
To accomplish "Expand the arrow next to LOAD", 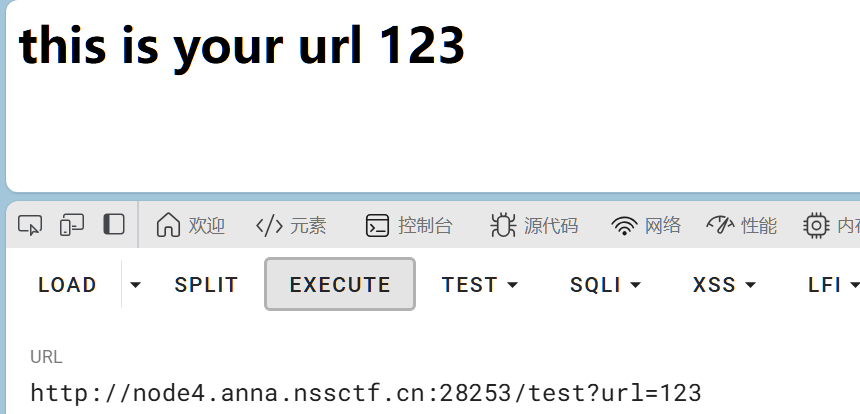I will 136,285.
